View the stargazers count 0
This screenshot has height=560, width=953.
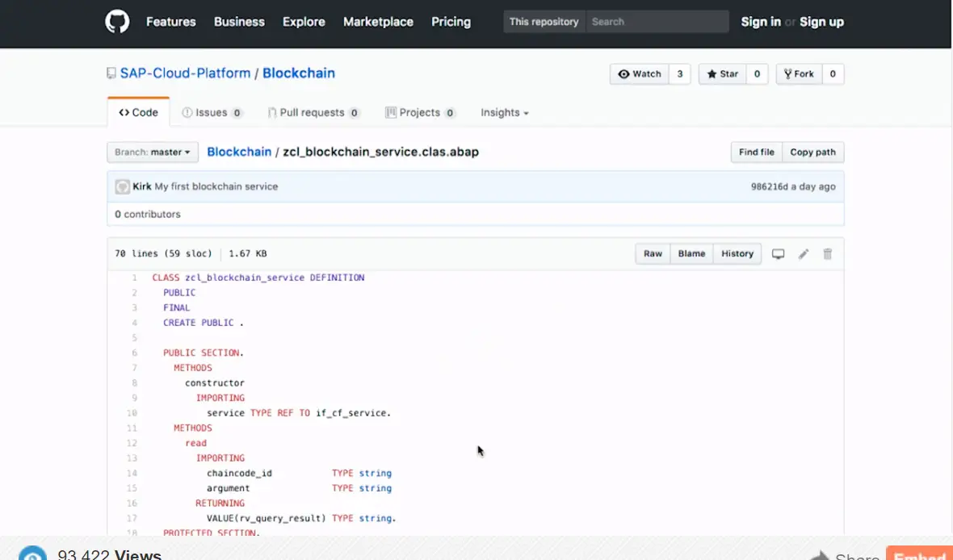pos(757,74)
